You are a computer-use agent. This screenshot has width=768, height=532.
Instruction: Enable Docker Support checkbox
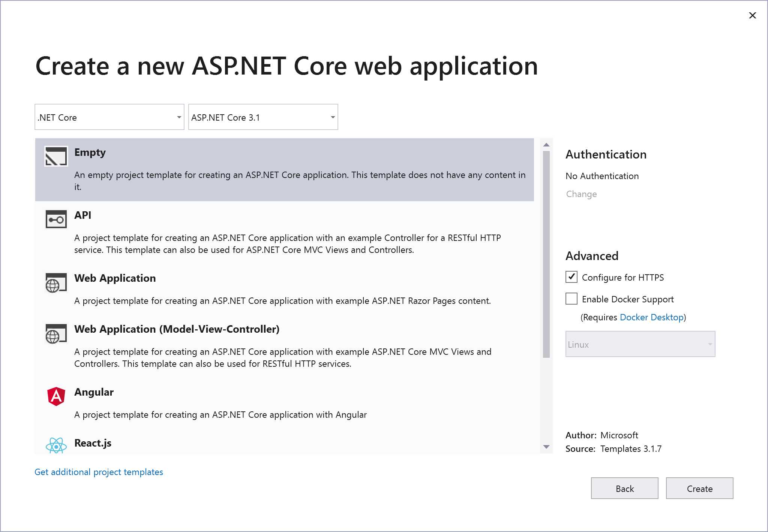(571, 299)
